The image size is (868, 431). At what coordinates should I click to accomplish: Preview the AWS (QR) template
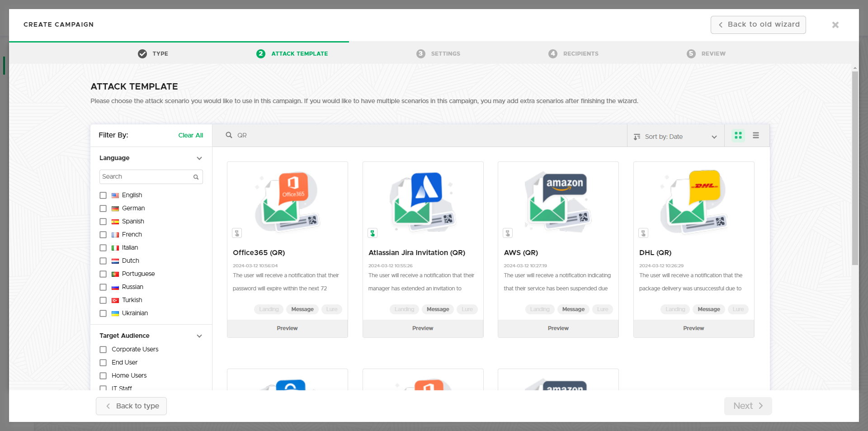pyautogui.click(x=558, y=329)
